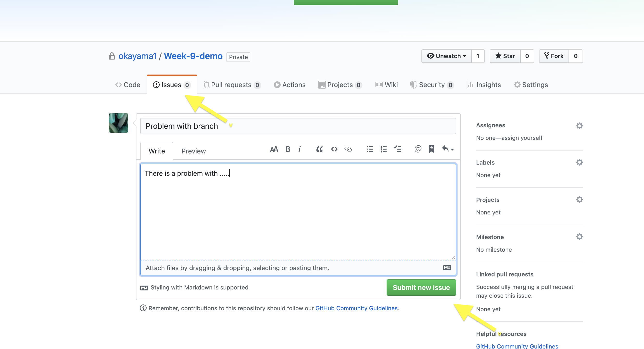
Task: Open the GitHub Community Guidelines link
Action: 356,308
